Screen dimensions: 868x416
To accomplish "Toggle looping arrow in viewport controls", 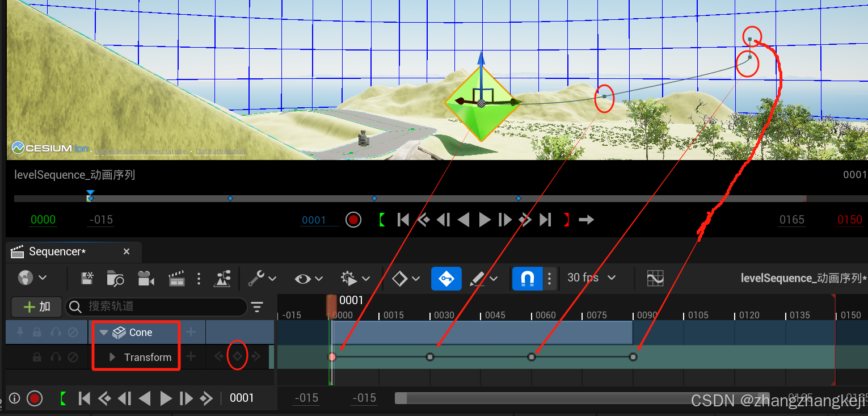I will tap(587, 220).
